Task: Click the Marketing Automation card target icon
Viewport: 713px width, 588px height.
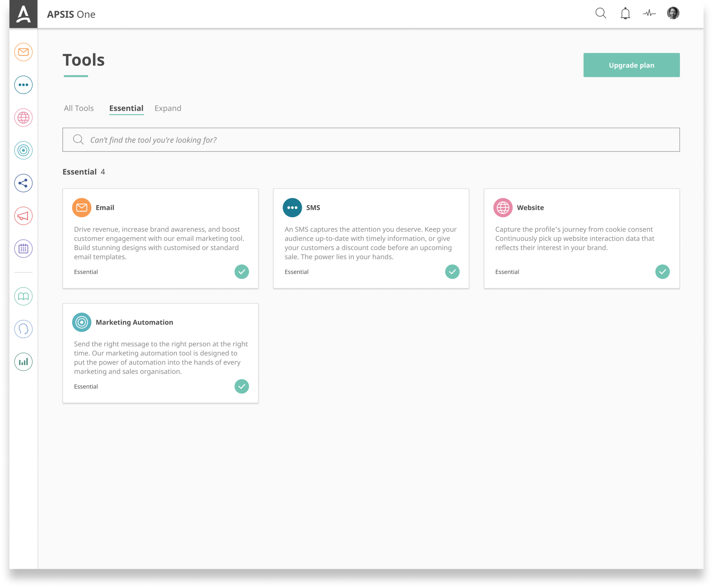Action: [x=82, y=322]
